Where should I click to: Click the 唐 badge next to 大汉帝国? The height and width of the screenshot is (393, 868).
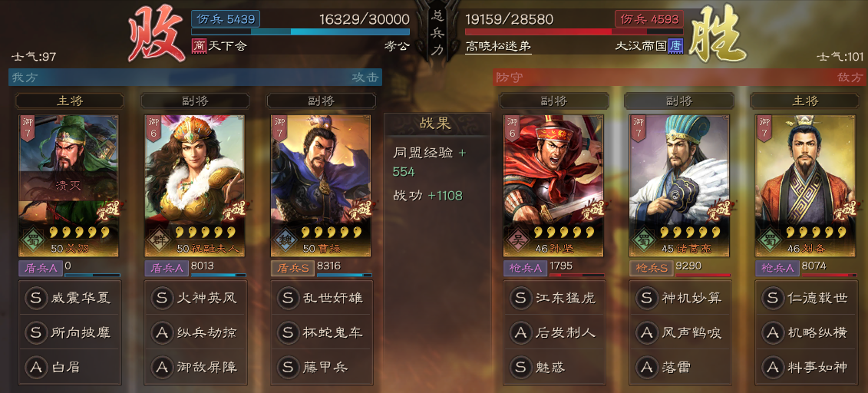click(x=676, y=45)
